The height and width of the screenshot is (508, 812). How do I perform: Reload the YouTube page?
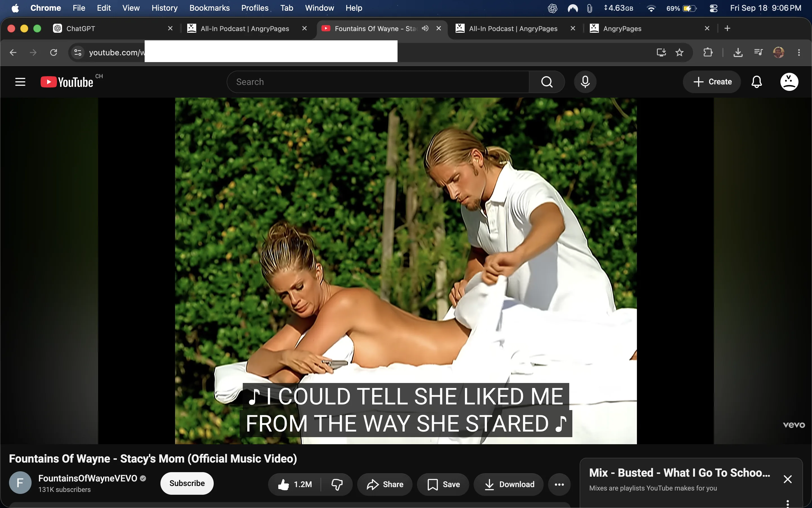coord(54,52)
